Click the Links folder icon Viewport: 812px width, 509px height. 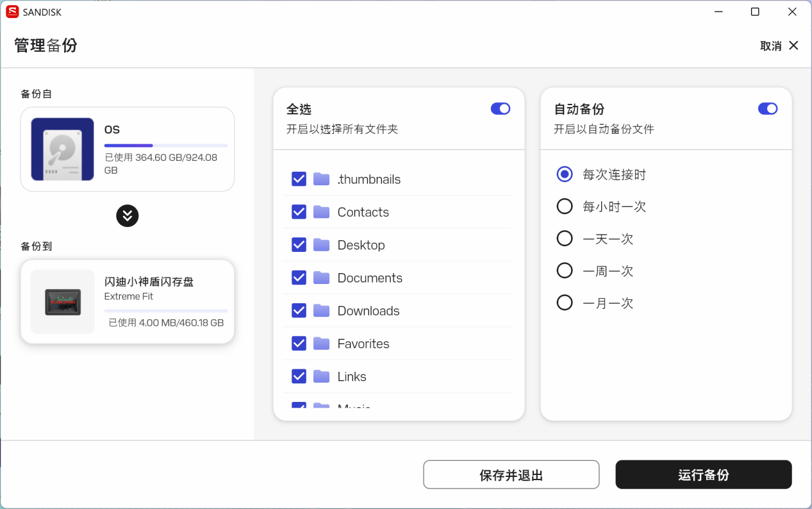(321, 376)
